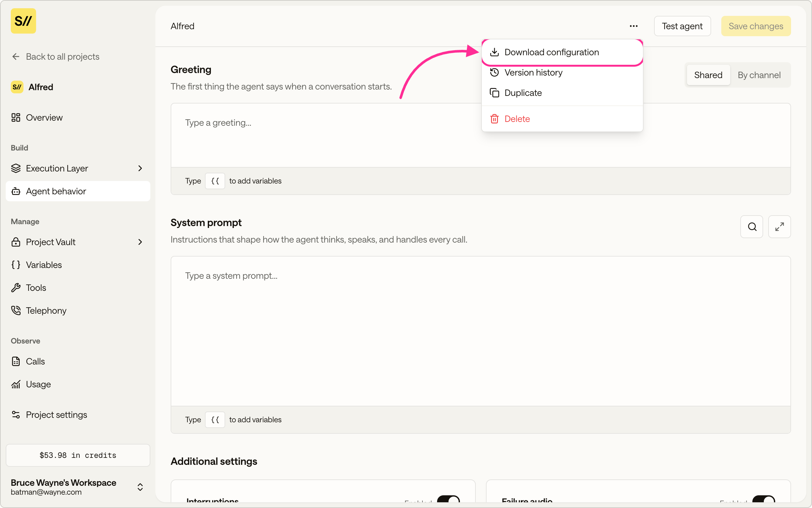Toggle the Interruptions switch
The height and width of the screenshot is (508, 812).
point(448,499)
